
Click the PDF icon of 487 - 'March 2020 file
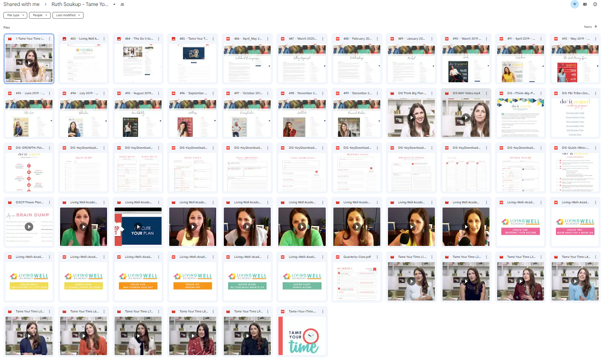(283, 39)
